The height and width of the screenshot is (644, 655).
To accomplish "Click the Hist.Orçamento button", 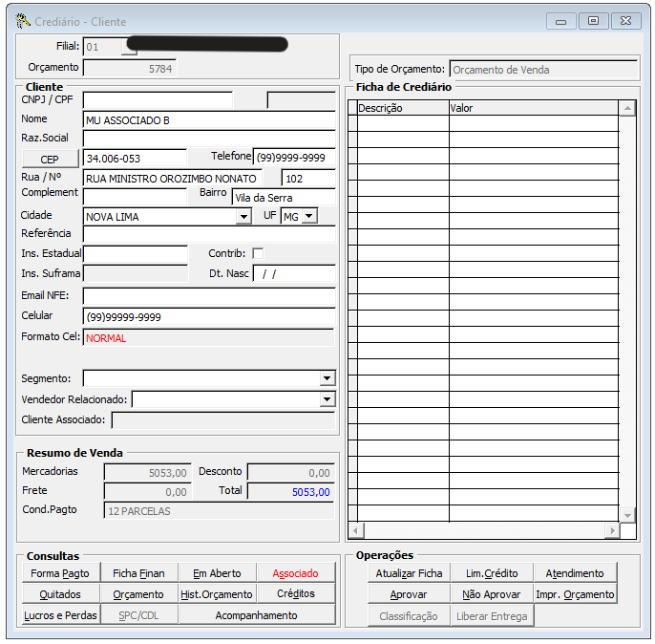I will 218,594.
